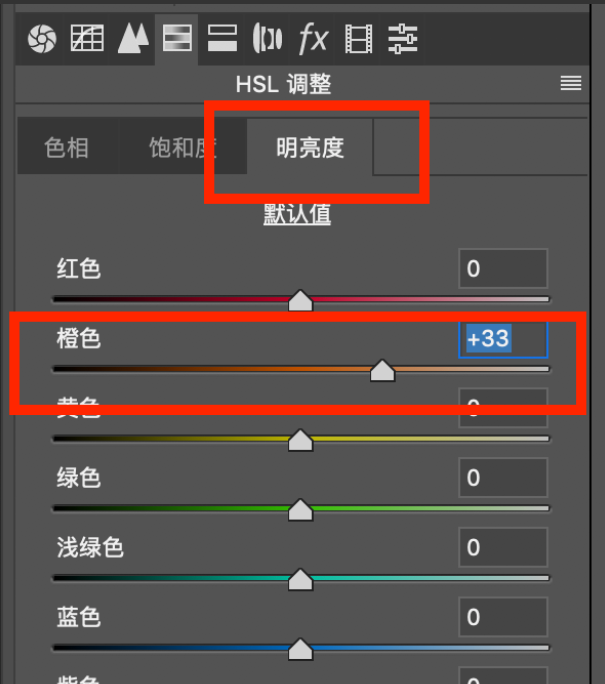Image resolution: width=605 pixels, height=684 pixels.
Task: Open the Split Toning panel icon
Action: coord(222,38)
